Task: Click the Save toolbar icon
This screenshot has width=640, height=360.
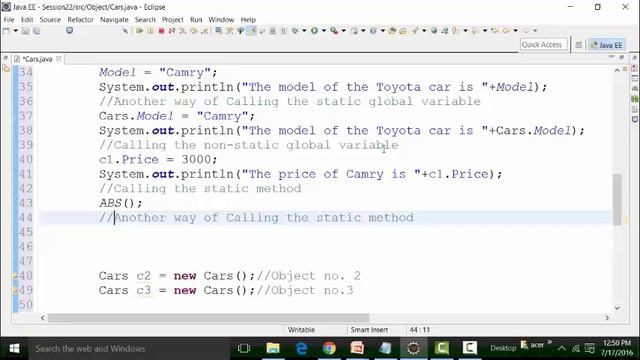Action: [25, 31]
